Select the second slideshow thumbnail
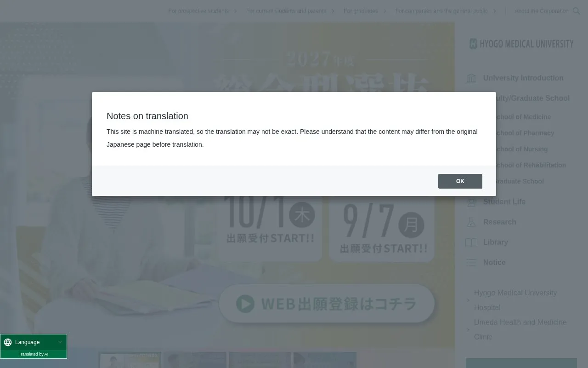Screen dimensions: 588x368 pyautogui.click(x=195, y=360)
